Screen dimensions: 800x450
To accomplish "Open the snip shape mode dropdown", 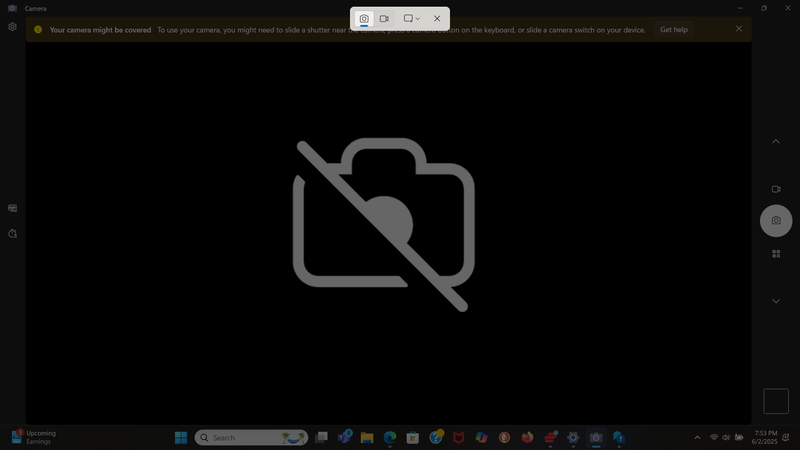I will point(412,19).
